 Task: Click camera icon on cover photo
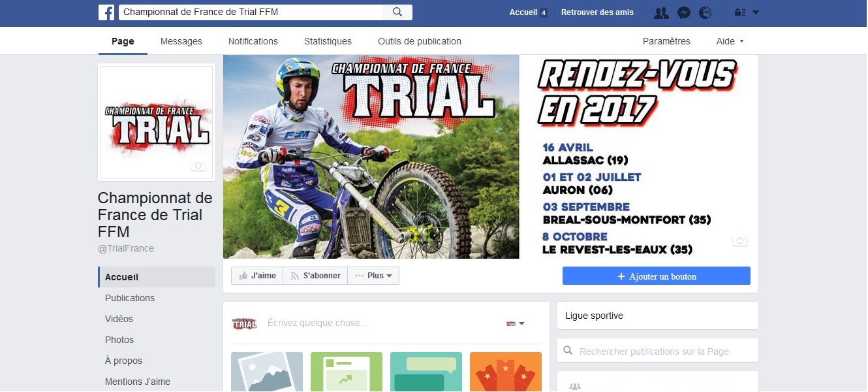click(x=739, y=241)
